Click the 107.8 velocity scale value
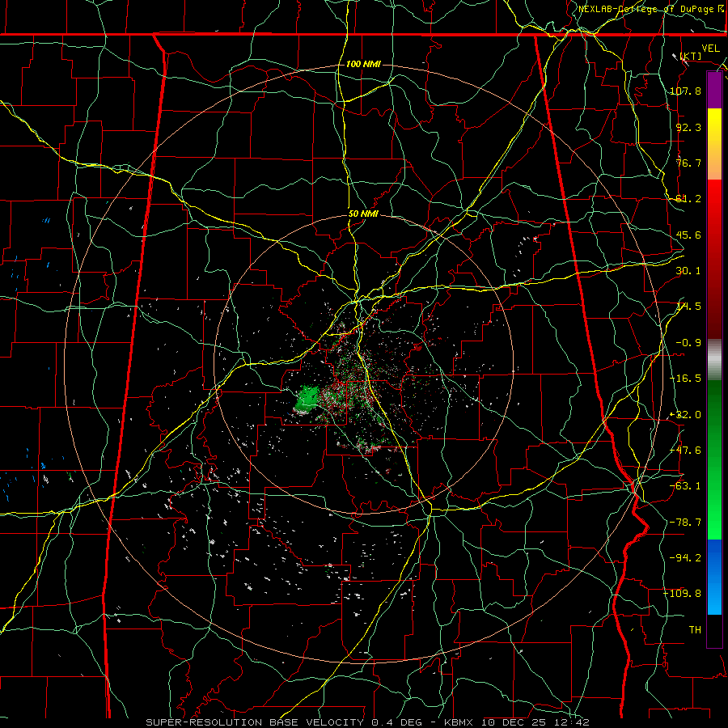Image resolution: width=728 pixels, height=728 pixels. click(x=686, y=91)
